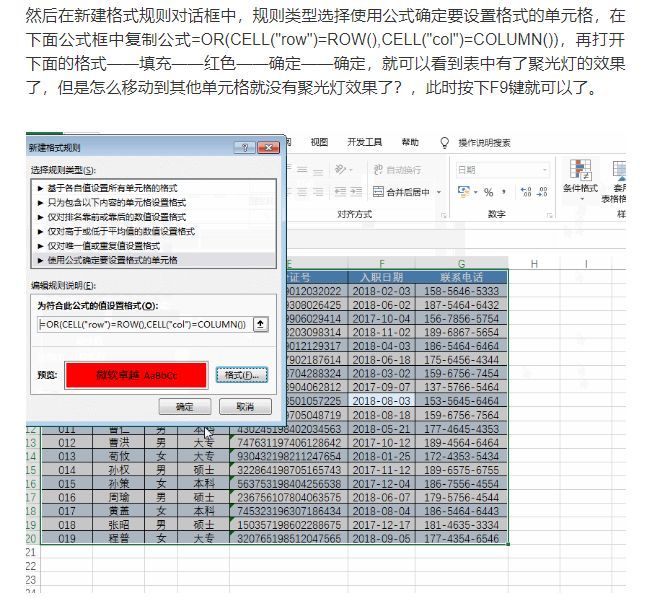Image resolution: width=662 pixels, height=598 pixels.
Task: Click the accounting number format icon
Action: [464, 192]
